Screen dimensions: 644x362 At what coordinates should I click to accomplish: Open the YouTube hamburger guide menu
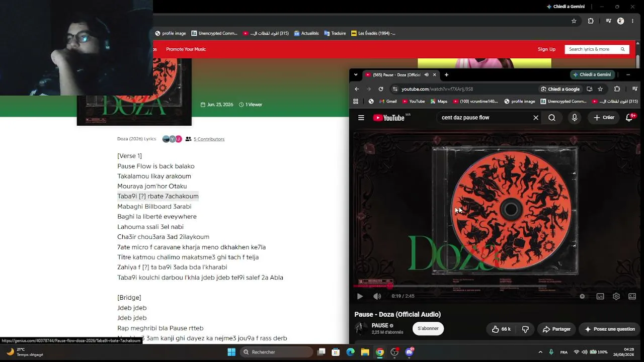point(361,118)
